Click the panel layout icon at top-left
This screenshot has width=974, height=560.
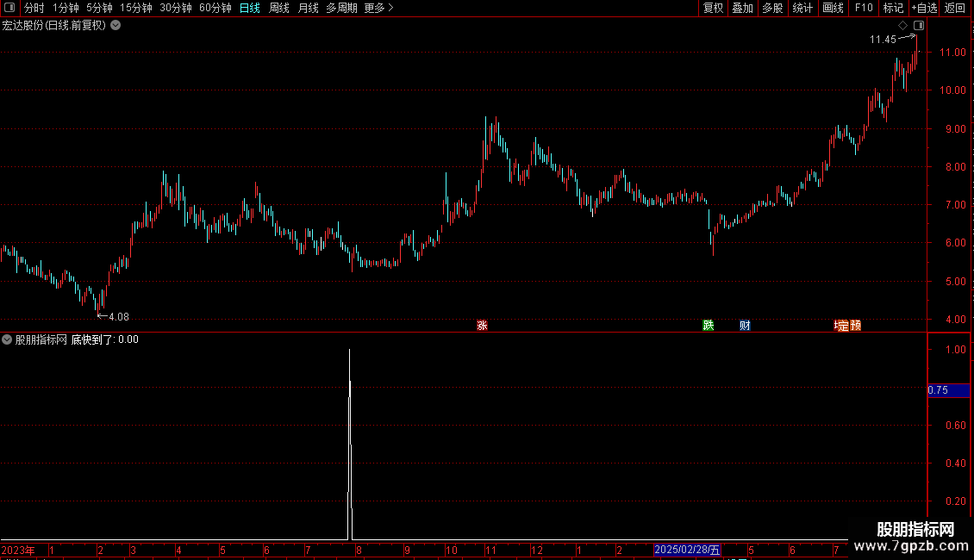(x=9, y=8)
